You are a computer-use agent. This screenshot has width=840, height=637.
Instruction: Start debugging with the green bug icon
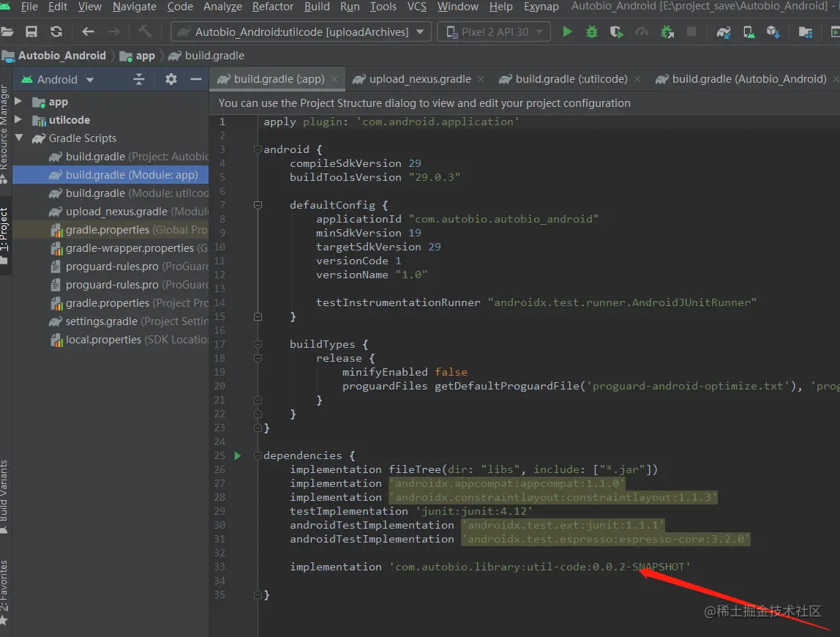point(591,32)
